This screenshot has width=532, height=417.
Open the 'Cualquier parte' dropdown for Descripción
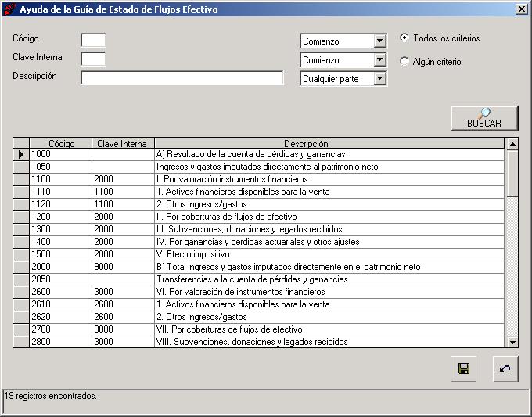[379, 79]
